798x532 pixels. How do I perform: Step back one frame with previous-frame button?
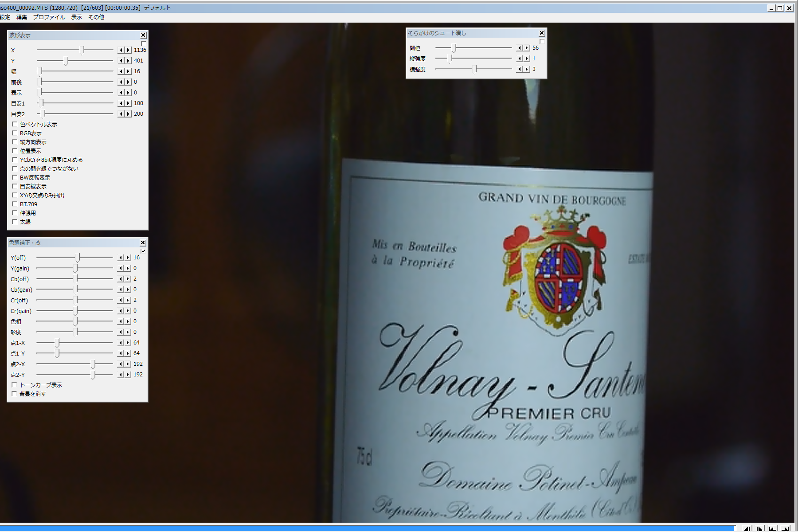point(747,528)
